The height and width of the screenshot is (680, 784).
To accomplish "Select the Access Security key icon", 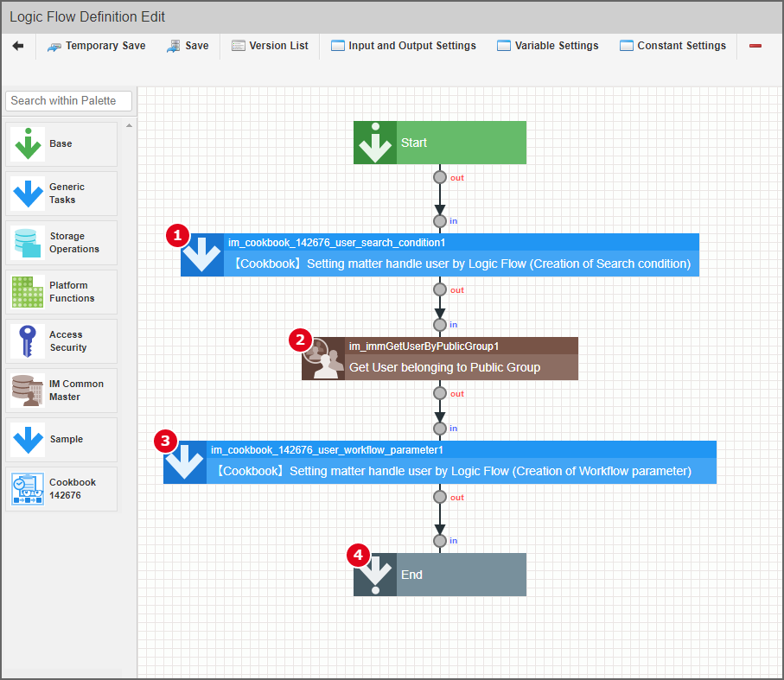I will pyautogui.click(x=28, y=341).
